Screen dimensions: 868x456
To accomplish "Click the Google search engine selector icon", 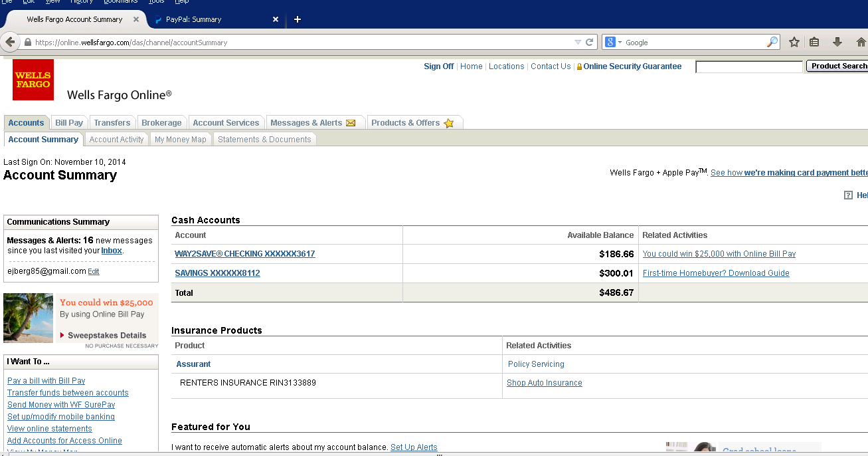I will click(x=610, y=42).
